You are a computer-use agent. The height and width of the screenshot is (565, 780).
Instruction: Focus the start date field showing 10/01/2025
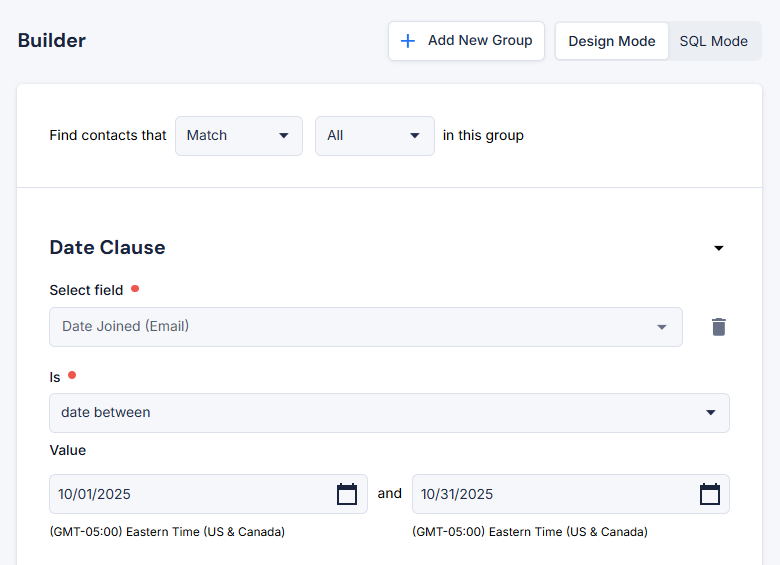[x=190, y=494]
